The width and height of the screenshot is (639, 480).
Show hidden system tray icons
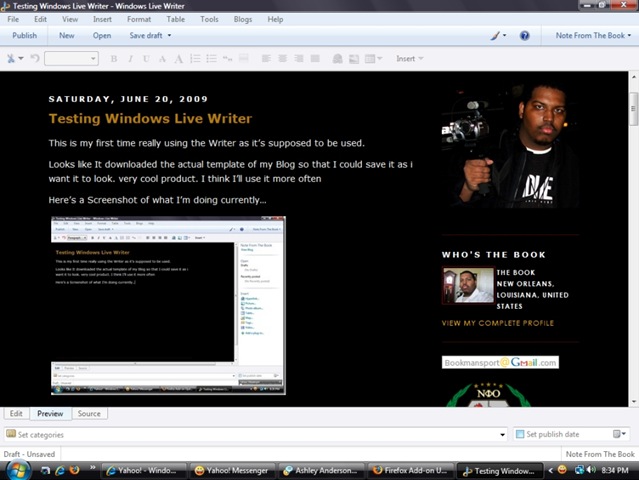point(551,471)
